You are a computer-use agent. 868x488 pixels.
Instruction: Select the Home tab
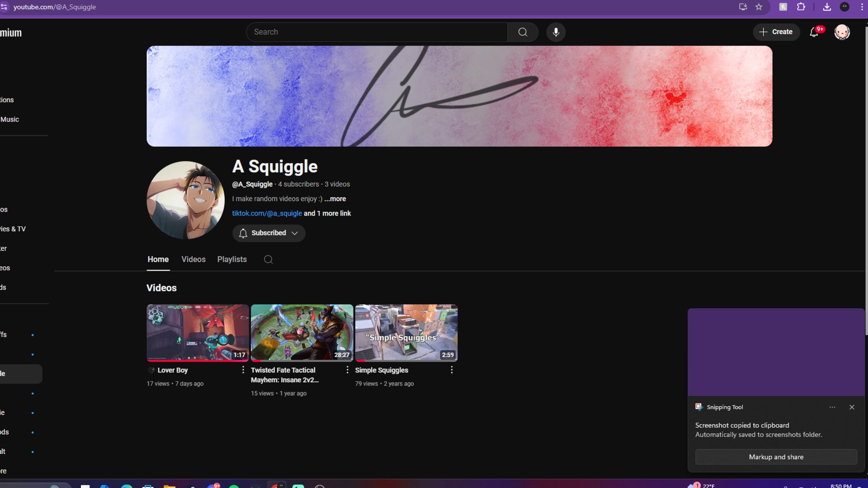(x=158, y=259)
